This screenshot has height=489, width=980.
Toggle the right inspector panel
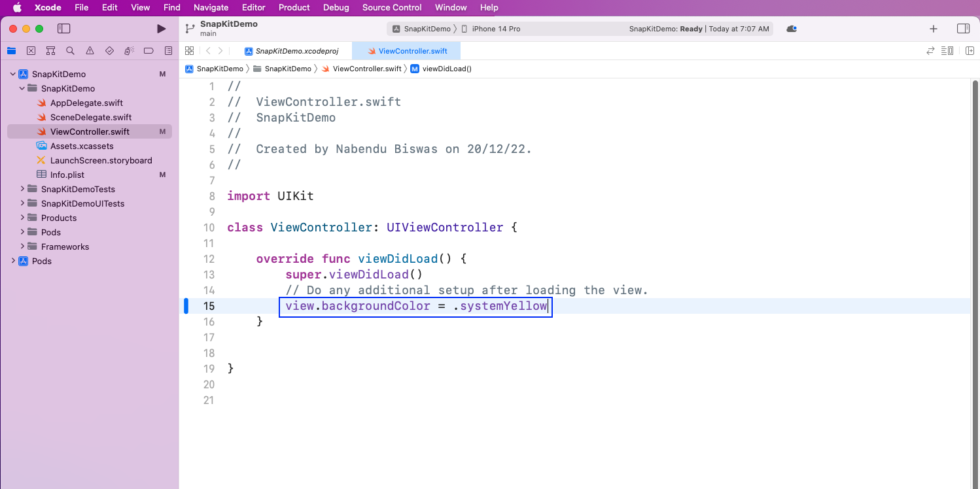pyautogui.click(x=963, y=29)
